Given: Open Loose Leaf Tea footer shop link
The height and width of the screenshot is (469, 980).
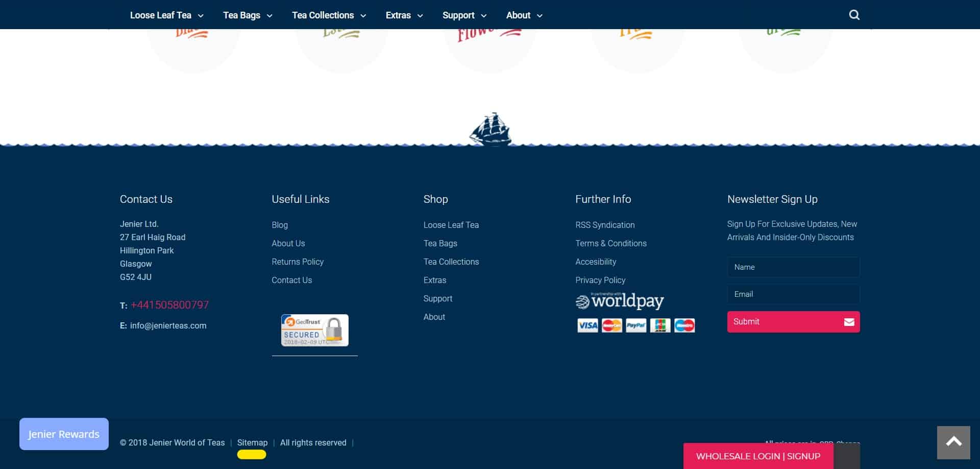Looking at the screenshot, I should (451, 225).
